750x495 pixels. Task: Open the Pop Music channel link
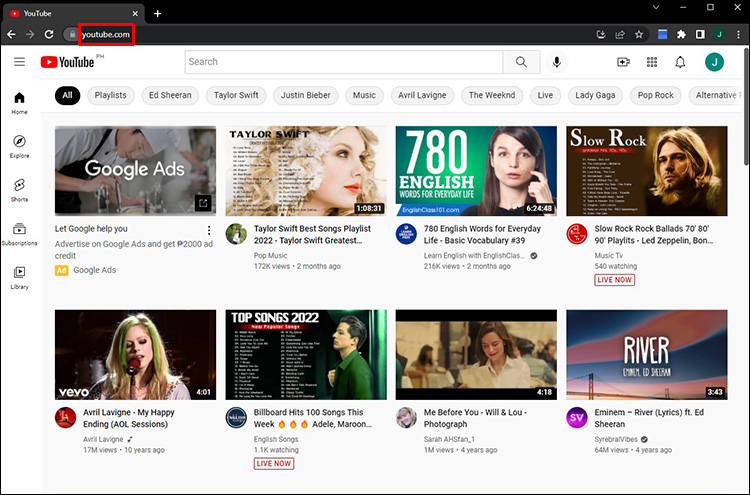click(271, 256)
